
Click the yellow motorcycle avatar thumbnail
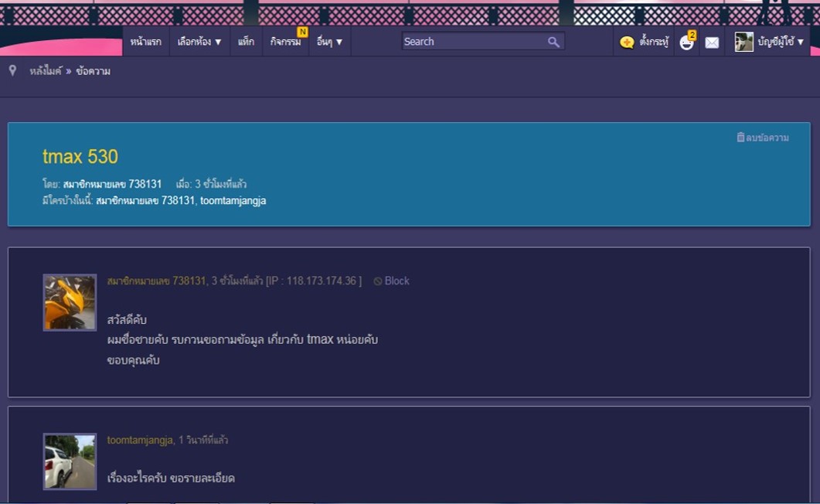70,303
